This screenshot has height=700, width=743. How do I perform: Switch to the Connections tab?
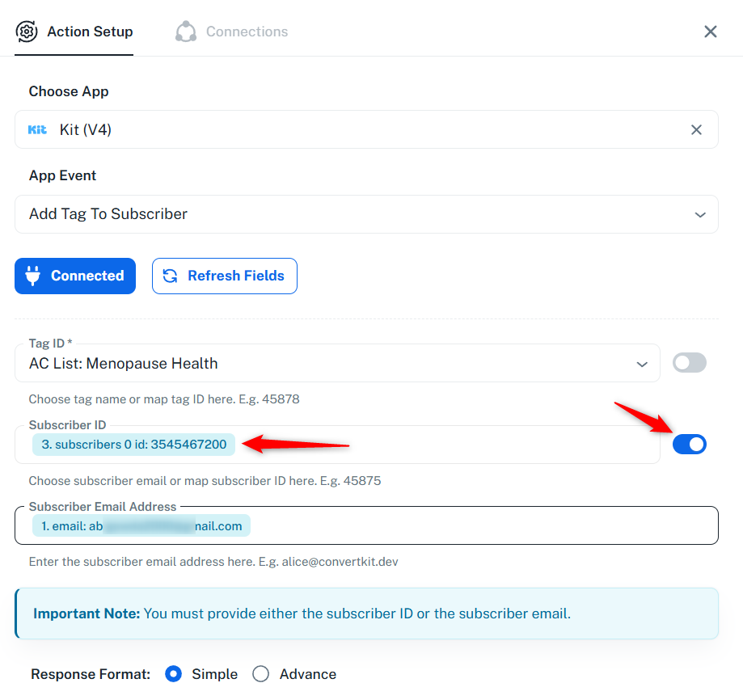click(x=232, y=32)
